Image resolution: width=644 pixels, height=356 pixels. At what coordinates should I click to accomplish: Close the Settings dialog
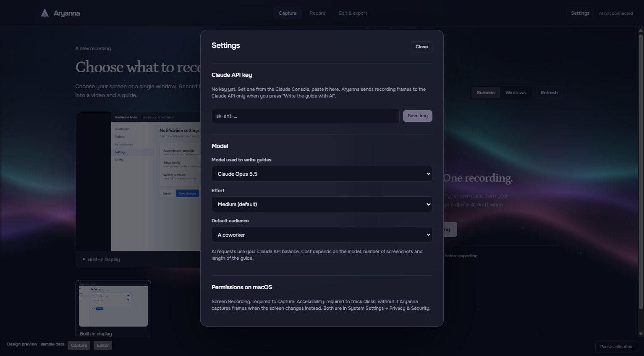click(421, 47)
